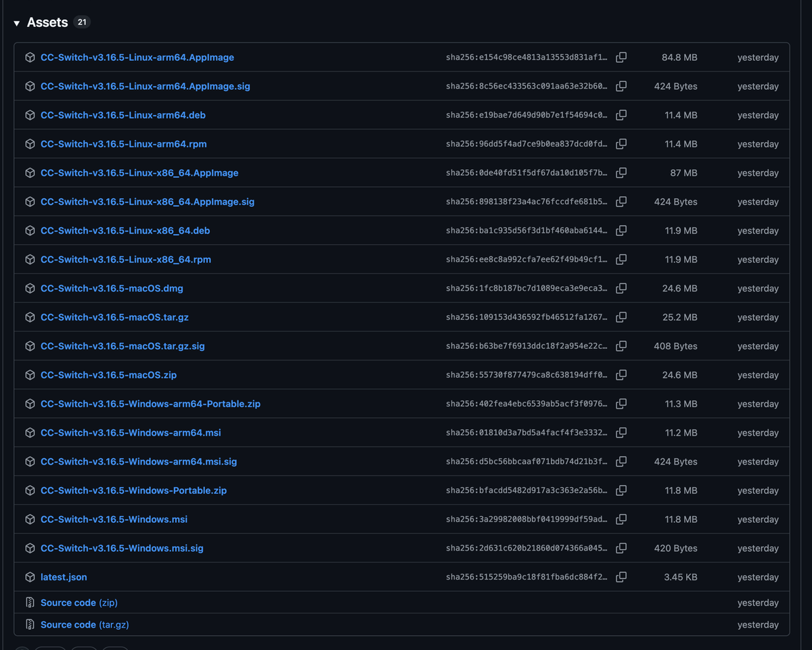Image resolution: width=812 pixels, height=650 pixels.
Task: Copy SHA256 of Windows-arm64-Portable.zip
Action: (621, 404)
